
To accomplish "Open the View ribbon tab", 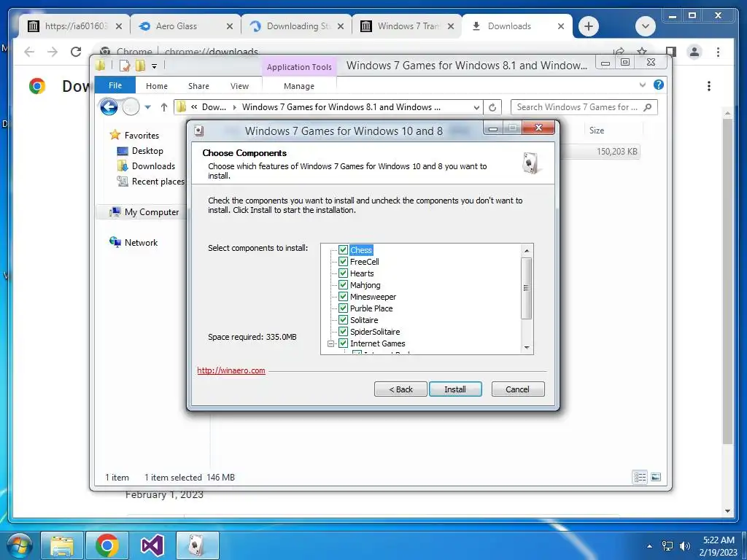I will click(x=239, y=86).
